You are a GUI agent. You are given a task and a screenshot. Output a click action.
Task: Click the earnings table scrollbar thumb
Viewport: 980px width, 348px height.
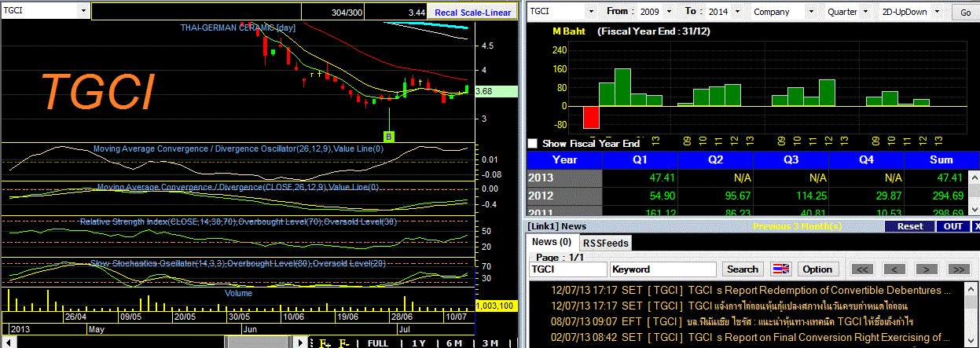pyautogui.click(x=974, y=191)
